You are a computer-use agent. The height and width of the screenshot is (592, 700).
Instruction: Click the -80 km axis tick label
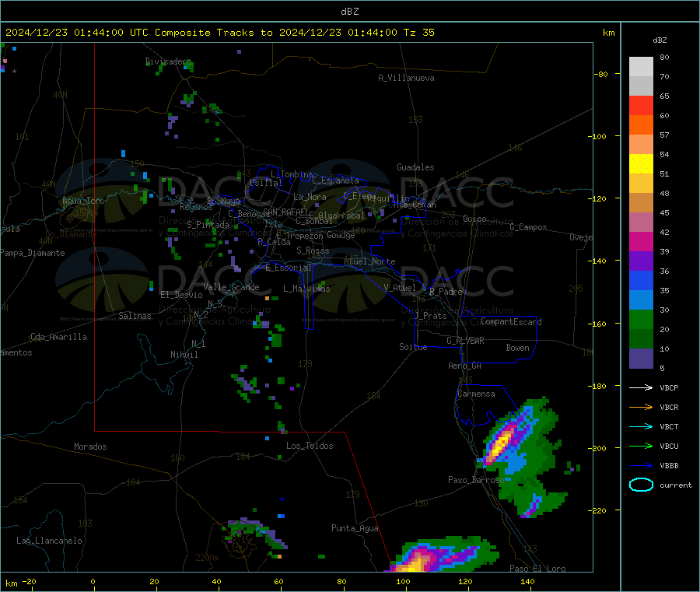coord(600,74)
